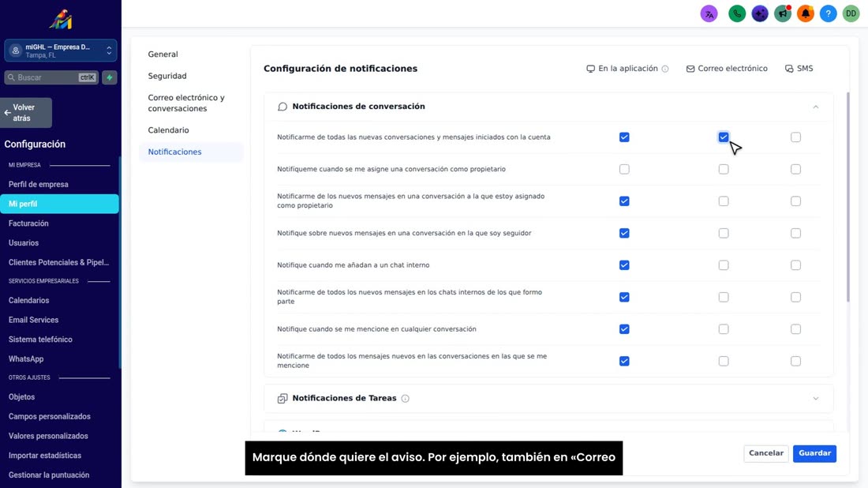Click the notifications panel vertical scrollbar
This screenshot has height=488, width=868.
click(847, 197)
